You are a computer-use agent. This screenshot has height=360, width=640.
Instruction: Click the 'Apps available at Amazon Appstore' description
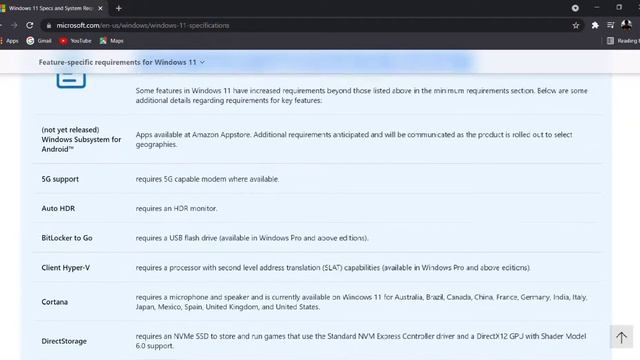[354, 139]
